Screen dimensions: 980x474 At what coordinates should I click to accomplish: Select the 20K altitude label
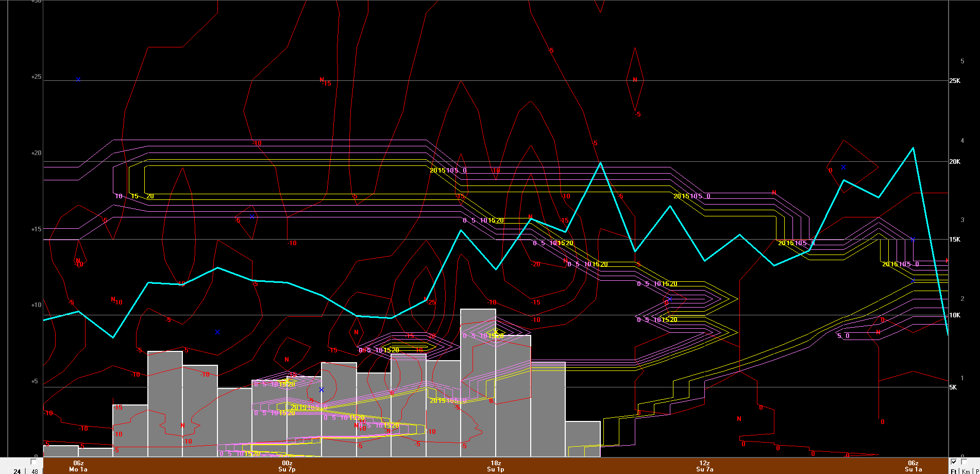coord(955,162)
